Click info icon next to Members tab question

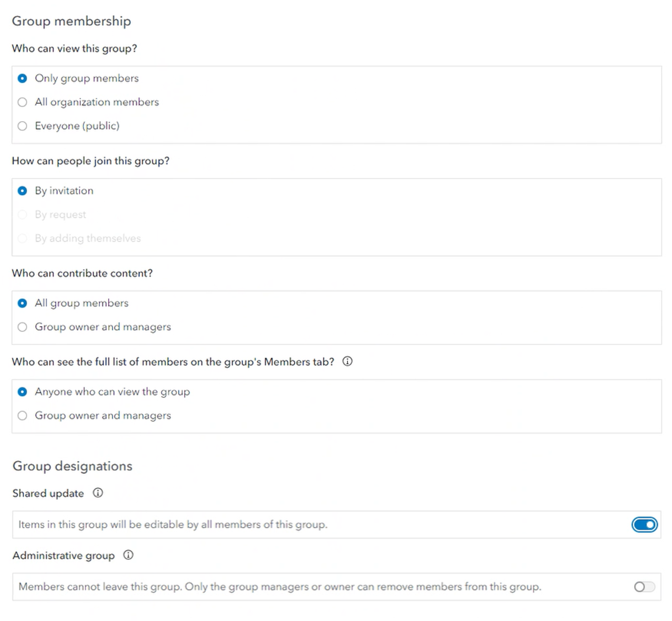347,362
